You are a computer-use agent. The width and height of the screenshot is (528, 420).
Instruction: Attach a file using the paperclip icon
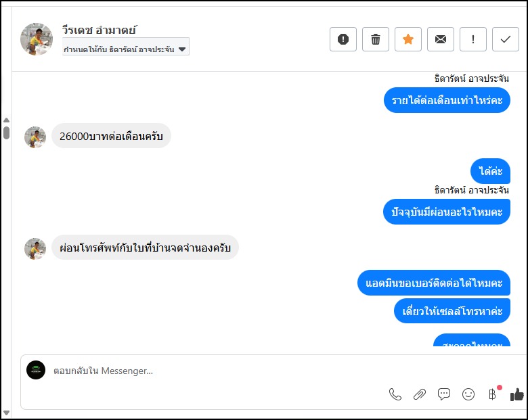420,394
